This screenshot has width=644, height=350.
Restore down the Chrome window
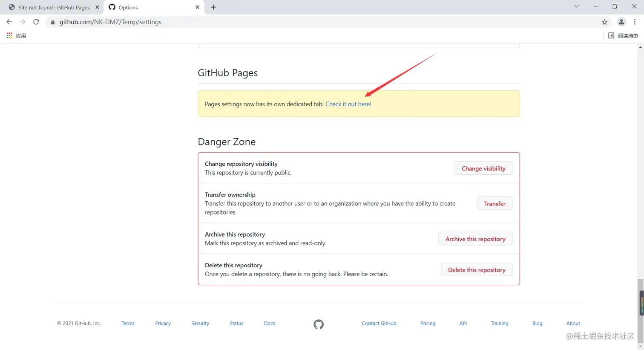(x=615, y=6)
